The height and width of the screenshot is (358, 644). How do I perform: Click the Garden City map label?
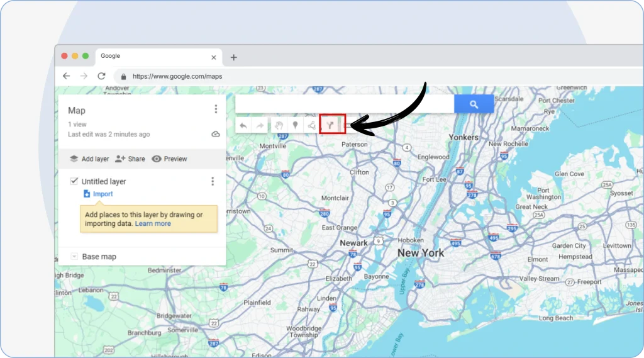[x=569, y=246]
